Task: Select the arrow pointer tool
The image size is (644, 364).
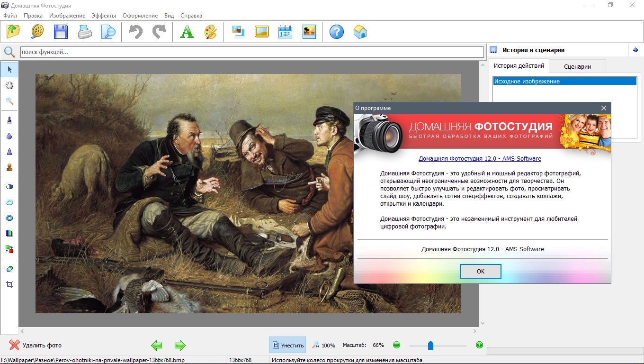Action: [9, 70]
